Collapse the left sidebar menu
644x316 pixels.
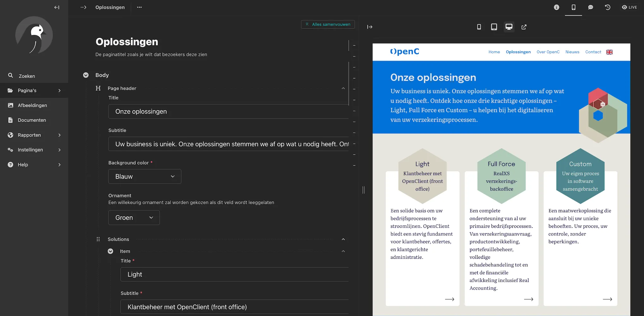pyautogui.click(x=57, y=7)
